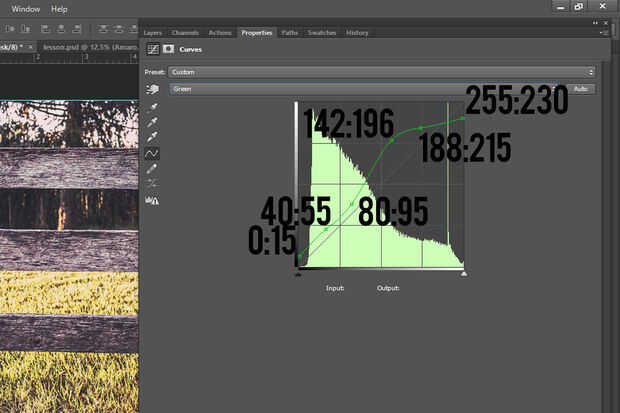This screenshot has height=413, width=620.
Task: Open the Window menu
Action: click(x=26, y=9)
